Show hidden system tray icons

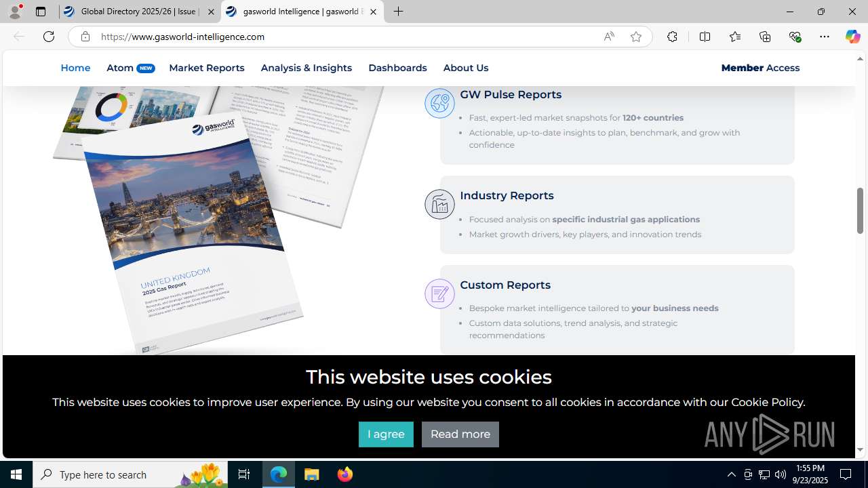[x=731, y=474]
